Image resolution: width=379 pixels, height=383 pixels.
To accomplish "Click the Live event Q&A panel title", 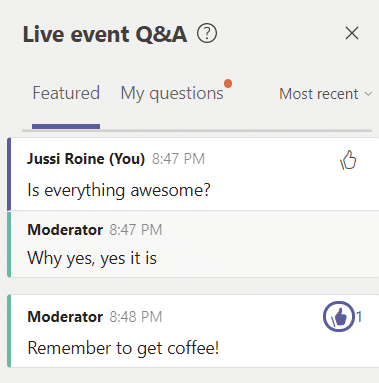I will (105, 34).
